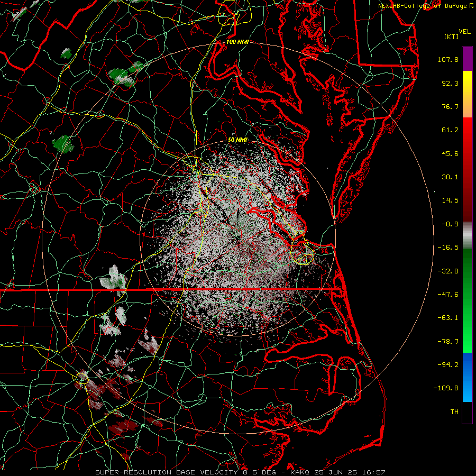The image size is (476, 476).
Task: Click the yellow-orange segment of the color bar
Action: pyautogui.click(x=467, y=94)
